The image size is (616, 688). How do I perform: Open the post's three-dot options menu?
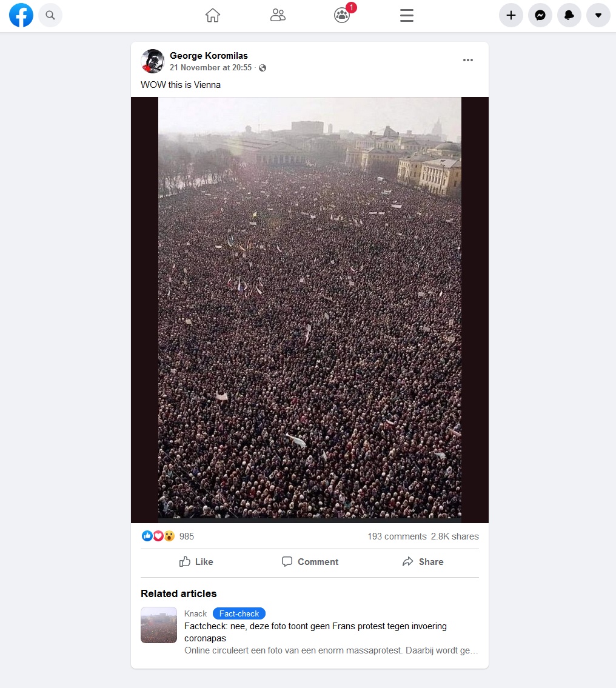click(x=468, y=60)
